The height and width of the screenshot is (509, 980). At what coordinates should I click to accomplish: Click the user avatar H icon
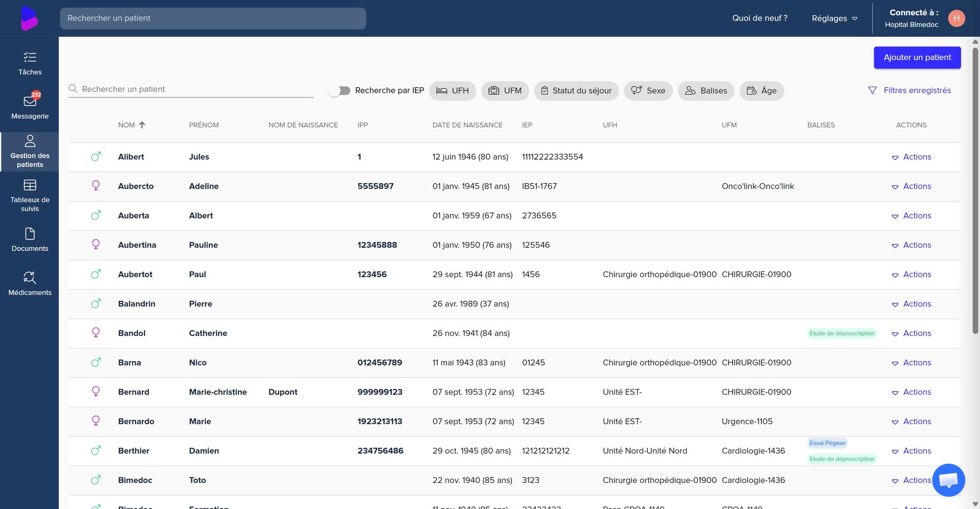pyautogui.click(x=957, y=18)
